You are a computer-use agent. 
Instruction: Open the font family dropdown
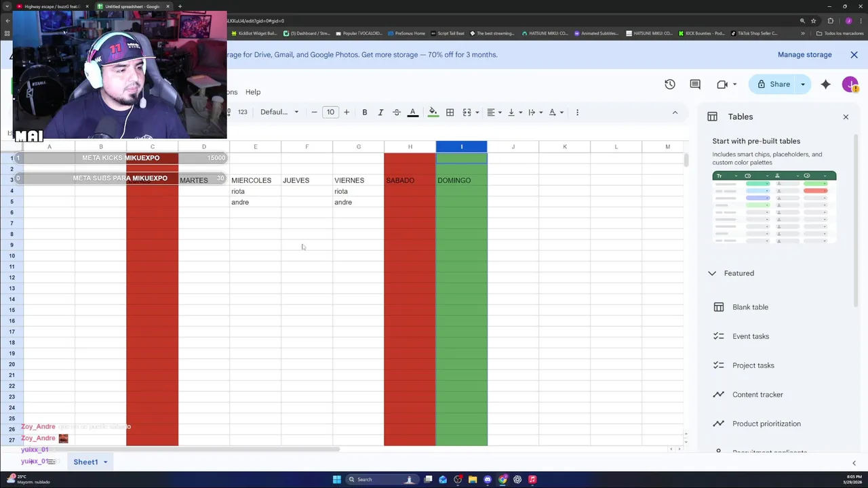pos(279,113)
